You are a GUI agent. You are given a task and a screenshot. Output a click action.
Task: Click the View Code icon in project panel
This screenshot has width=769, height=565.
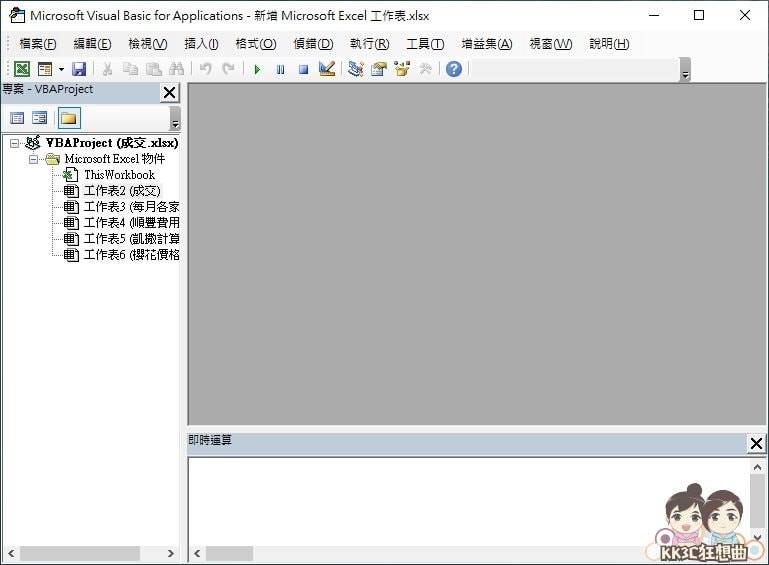(17, 118)
